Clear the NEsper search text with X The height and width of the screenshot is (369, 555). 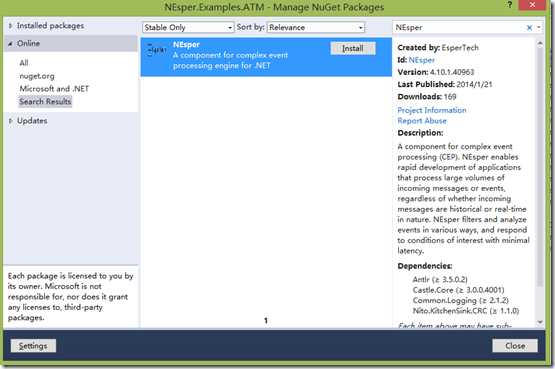point(529,27)
